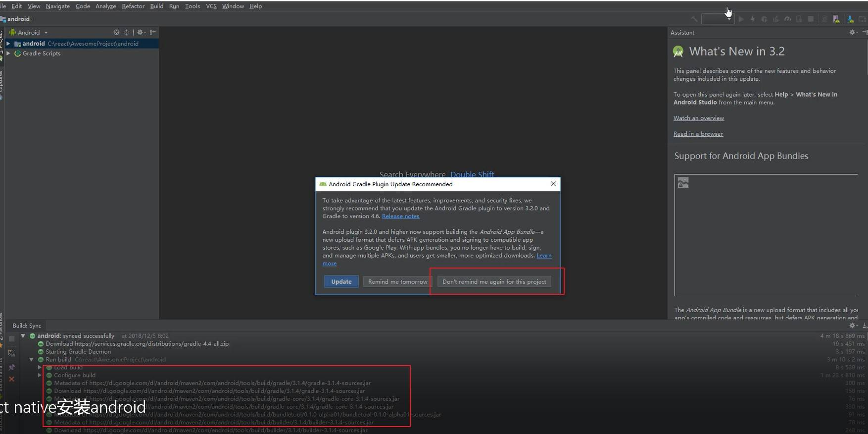The image size is (868, 434).
Task: Click the Run with Coverage icon
Action: [x=775, y=19]
